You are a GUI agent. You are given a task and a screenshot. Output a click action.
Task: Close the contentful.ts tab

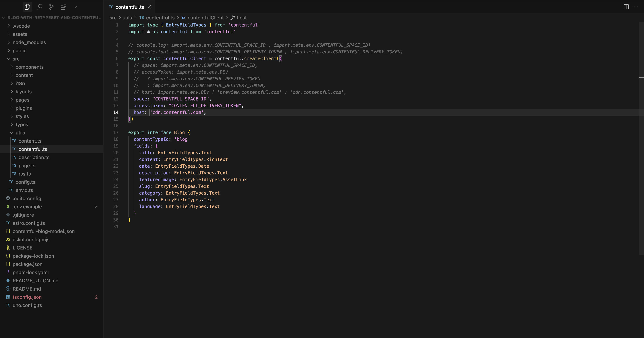149,7
